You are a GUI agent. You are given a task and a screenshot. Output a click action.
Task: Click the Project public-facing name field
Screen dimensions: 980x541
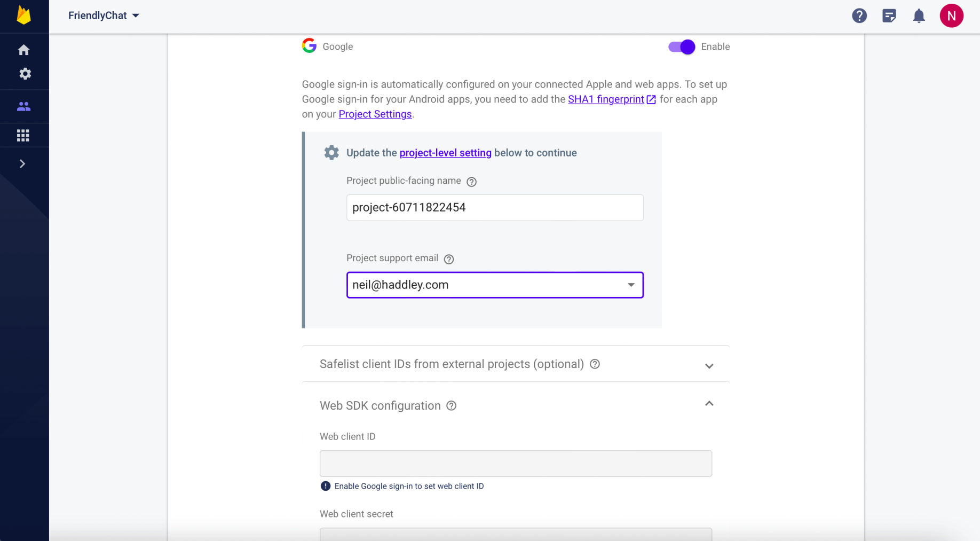[494, 208]
